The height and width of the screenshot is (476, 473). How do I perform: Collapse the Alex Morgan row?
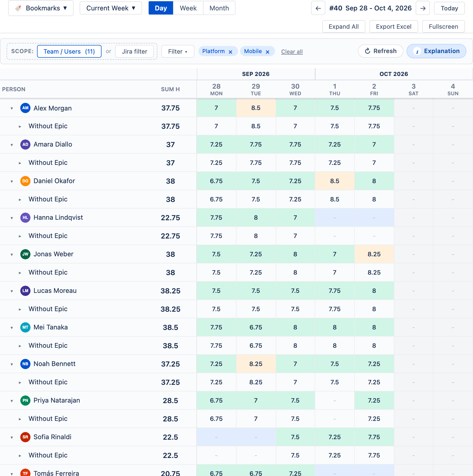(12, 108)
